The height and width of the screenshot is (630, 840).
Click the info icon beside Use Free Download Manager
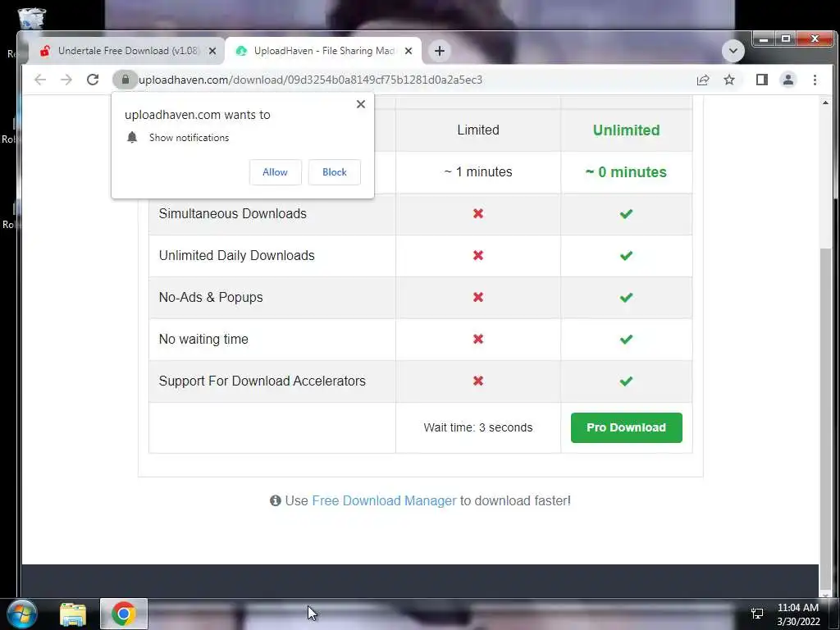(x=276, y=500)
